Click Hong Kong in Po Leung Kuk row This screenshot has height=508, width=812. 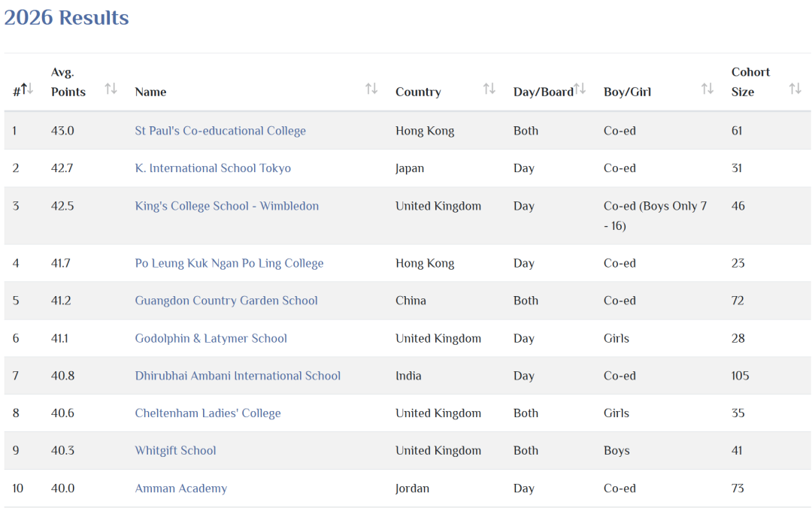[x=425, y=263]
